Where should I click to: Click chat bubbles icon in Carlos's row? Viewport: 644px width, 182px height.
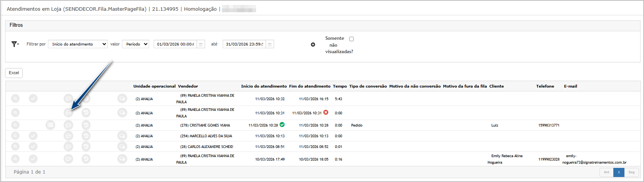pyautogui.click(x=122, y=146)
